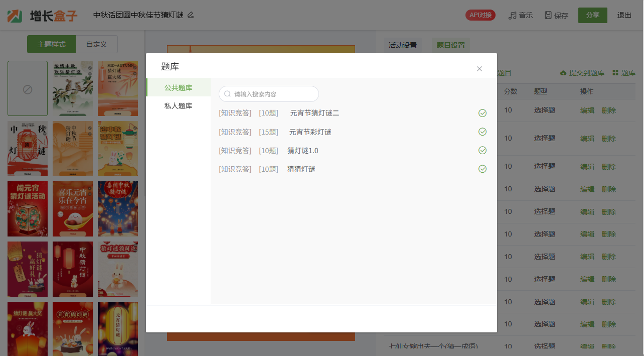644x356 pixels.
Task: Click the red API对接 badge button
Action: tap(480, 15)
